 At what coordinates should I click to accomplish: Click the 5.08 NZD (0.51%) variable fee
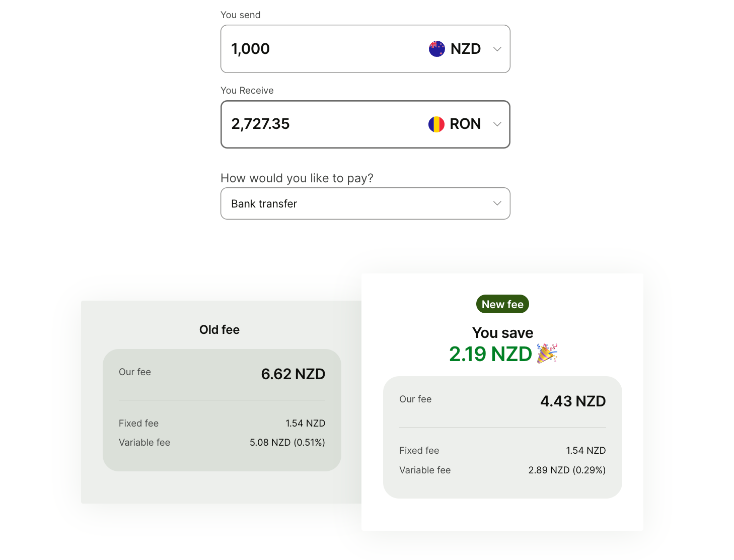tap(287, 442)
